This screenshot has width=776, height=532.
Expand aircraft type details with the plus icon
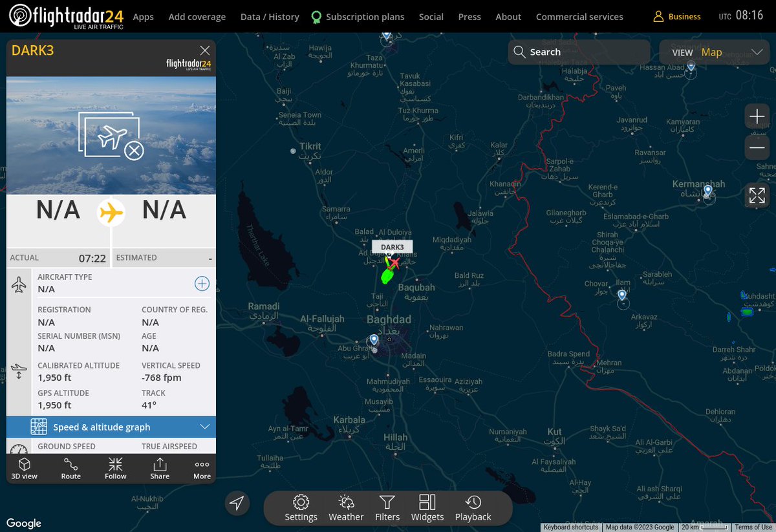point(202,283)
